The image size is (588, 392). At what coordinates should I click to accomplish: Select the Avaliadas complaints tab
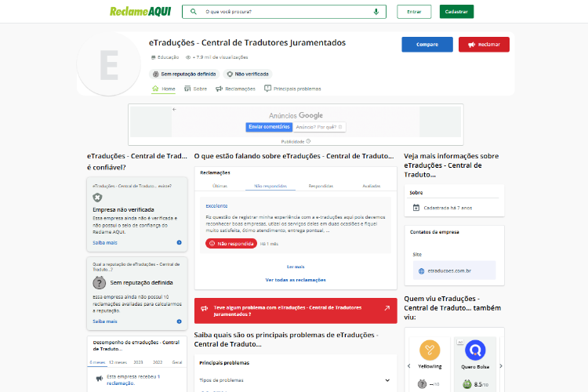(372, 186)
